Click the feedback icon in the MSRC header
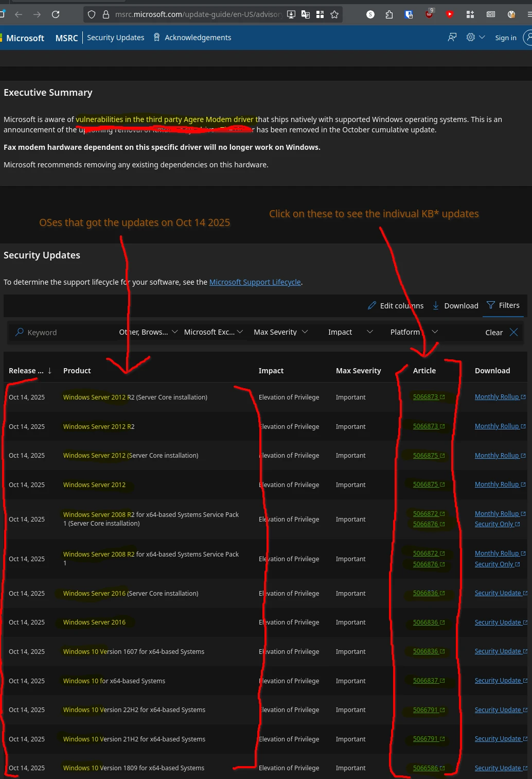 pyautogui.click(x=452, y=37)
